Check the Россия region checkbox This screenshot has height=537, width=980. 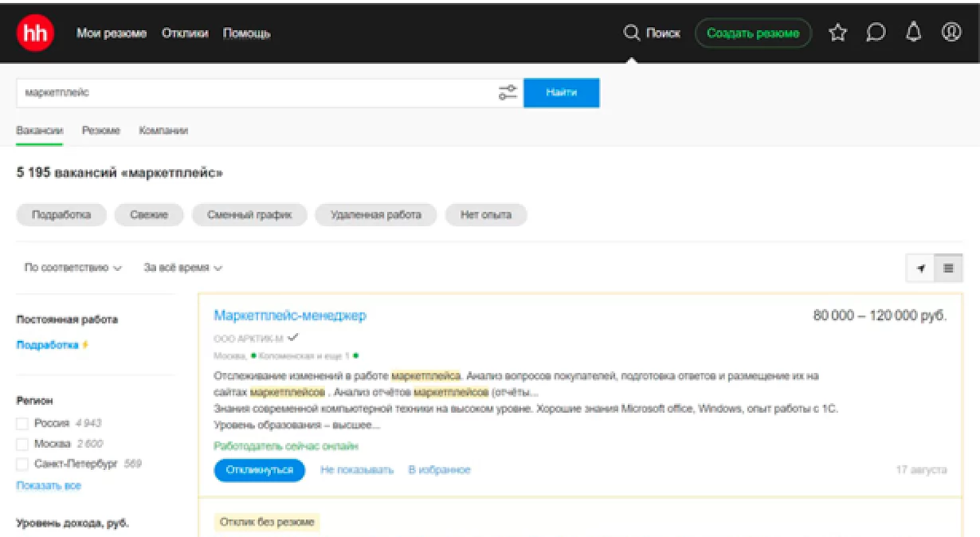22,424
